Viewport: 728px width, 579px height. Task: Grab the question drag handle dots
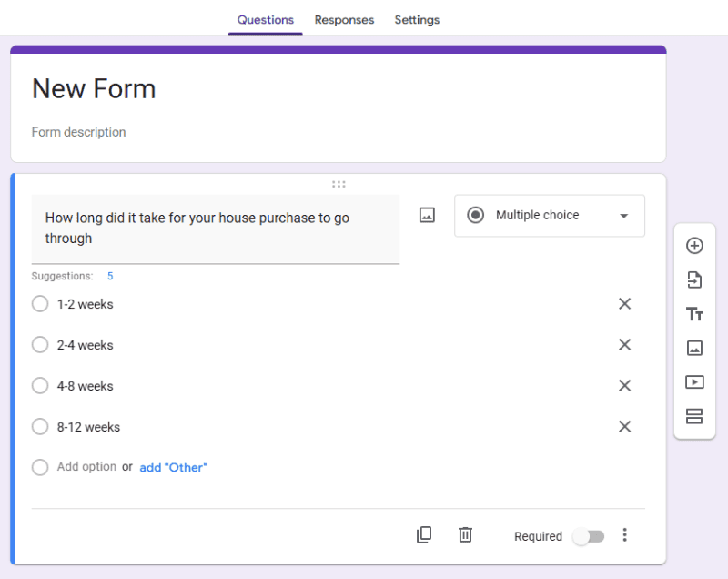coord(339,184)
